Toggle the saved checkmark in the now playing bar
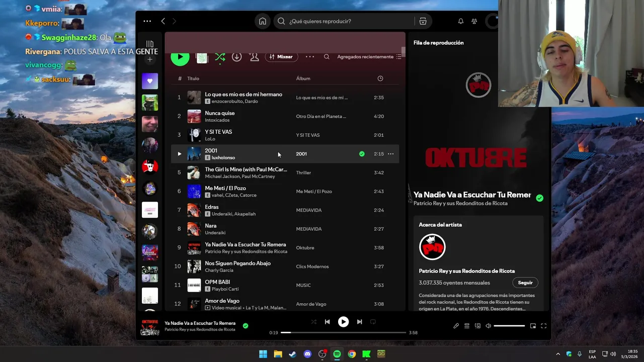 point(246,326)
